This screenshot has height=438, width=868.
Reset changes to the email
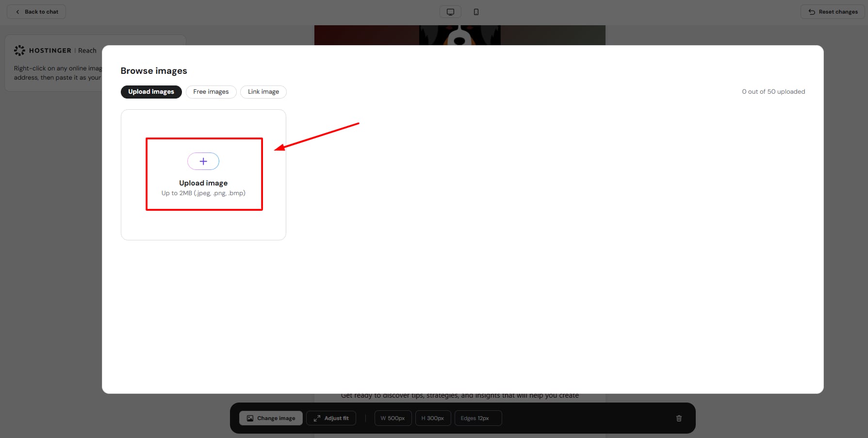coord(833,12)
